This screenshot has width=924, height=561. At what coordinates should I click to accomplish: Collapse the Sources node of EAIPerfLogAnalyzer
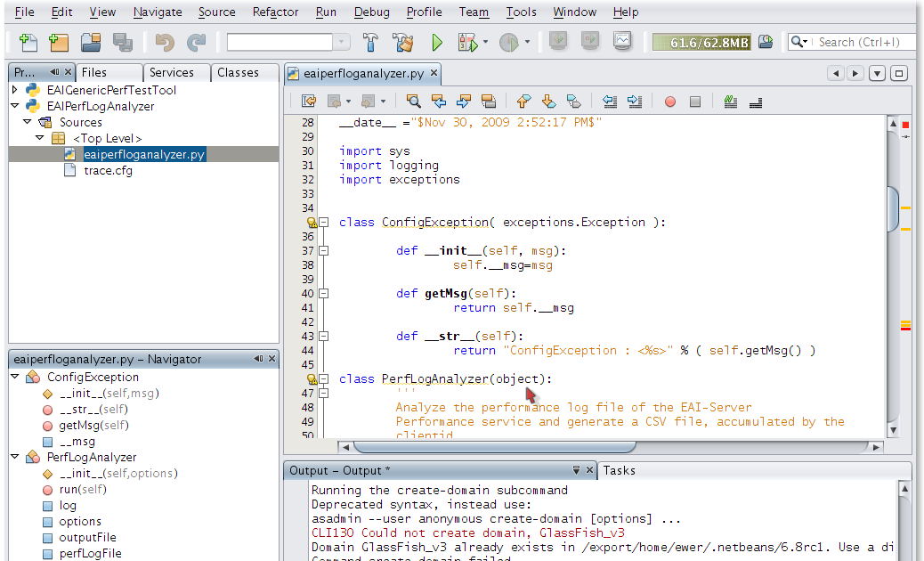tap(28, 122)
